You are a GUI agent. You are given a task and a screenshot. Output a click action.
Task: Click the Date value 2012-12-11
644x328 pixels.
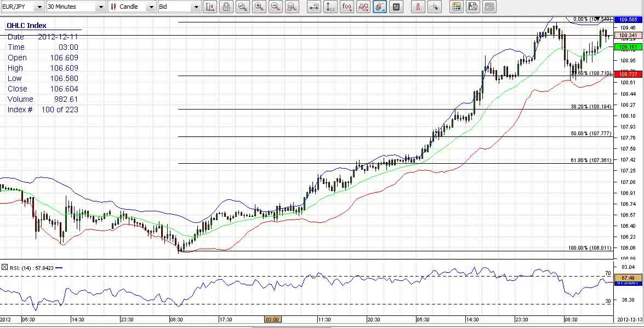coord(58,37)
